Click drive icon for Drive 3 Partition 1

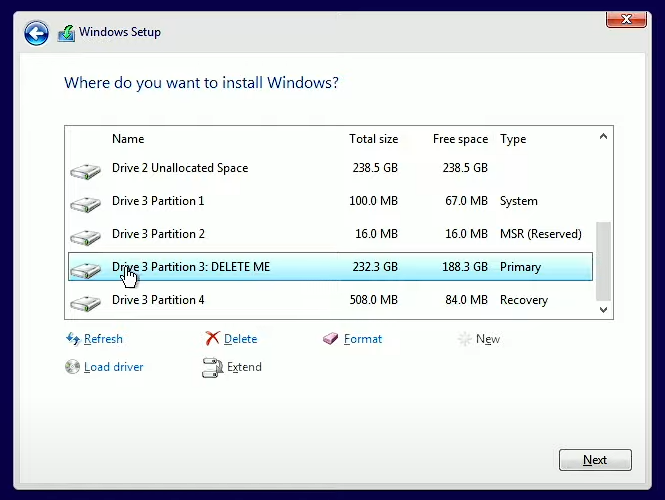coord(85,204)
